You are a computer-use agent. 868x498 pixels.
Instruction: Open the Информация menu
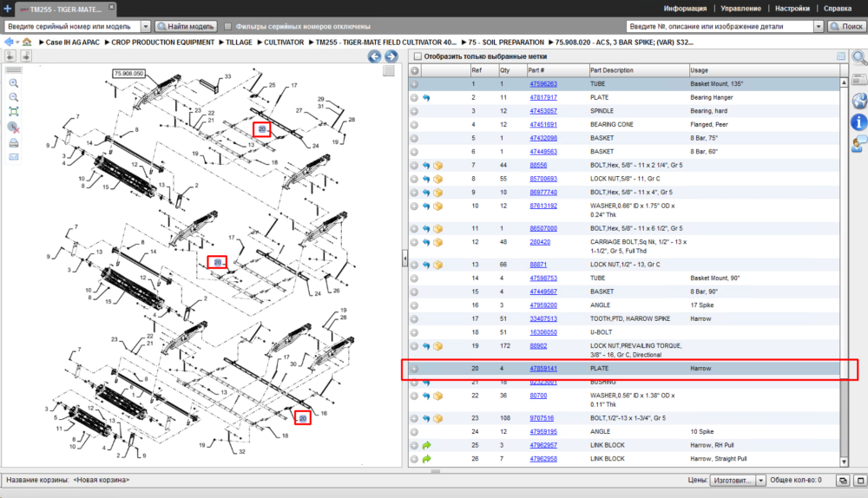coord(685,9)
